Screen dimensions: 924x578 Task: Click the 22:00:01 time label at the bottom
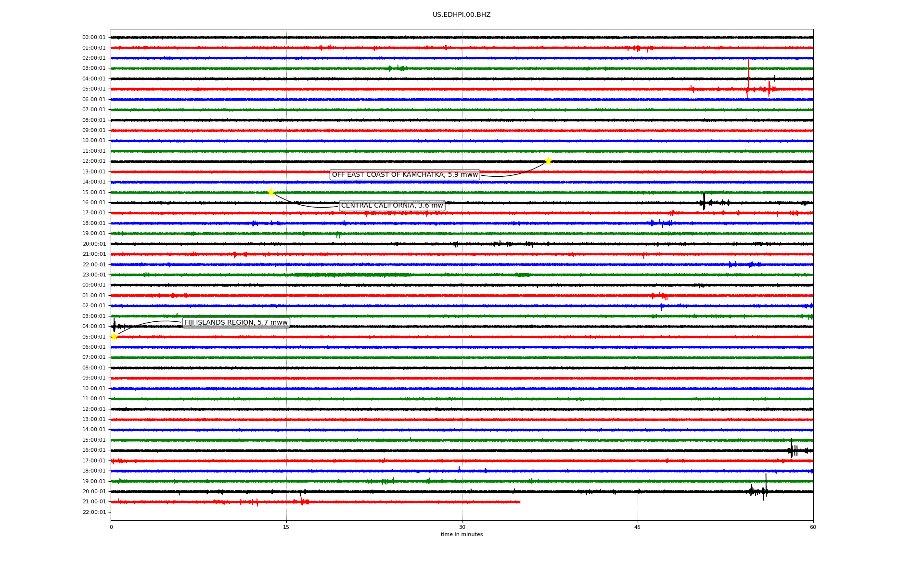click(94, 512)
